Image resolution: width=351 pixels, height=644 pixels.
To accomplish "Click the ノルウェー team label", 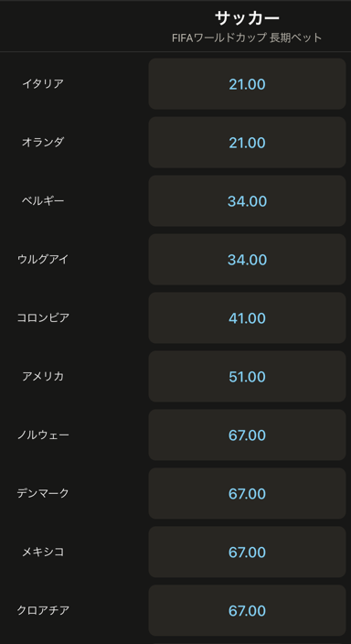I will tap(43, 435).
